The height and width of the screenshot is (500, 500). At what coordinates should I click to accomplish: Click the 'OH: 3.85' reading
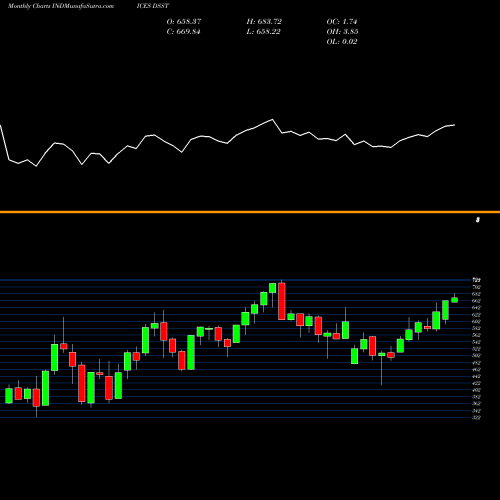[343, 32]
